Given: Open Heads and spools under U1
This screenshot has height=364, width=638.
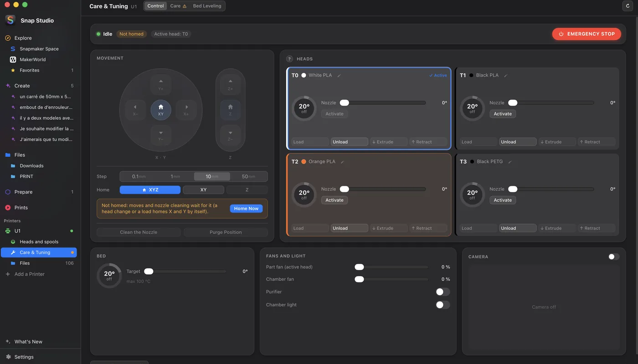Looking at the screenshot, I should [x=39, y=242].
